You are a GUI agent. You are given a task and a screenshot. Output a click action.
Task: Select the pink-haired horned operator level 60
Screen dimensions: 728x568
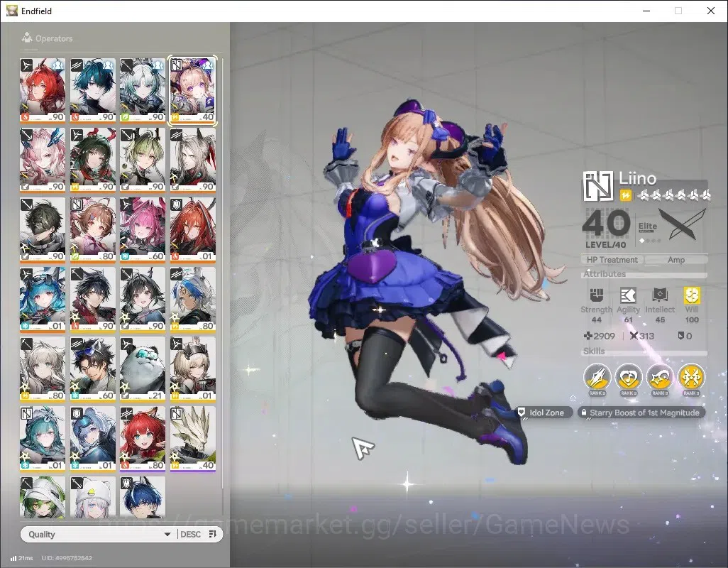[x=143, y=229]
